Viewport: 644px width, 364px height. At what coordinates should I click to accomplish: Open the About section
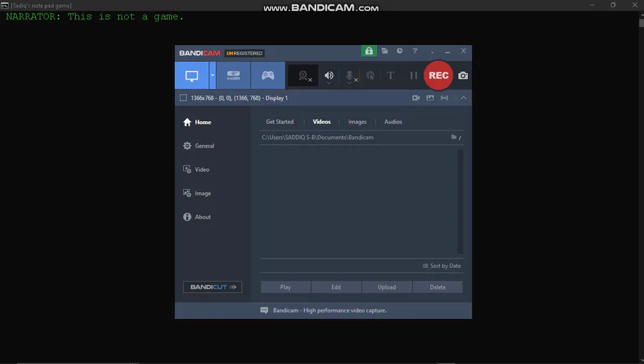click(x=197, y=217)
